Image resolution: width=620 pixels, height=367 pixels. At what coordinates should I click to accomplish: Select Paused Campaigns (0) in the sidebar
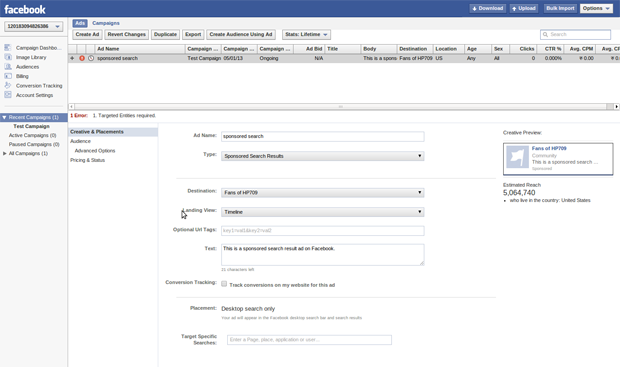click(x=34, y=144)
